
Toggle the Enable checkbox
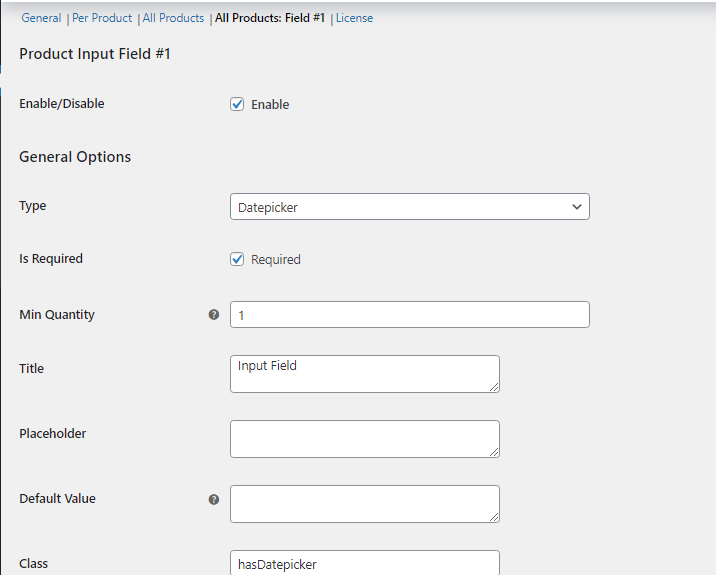237,104
